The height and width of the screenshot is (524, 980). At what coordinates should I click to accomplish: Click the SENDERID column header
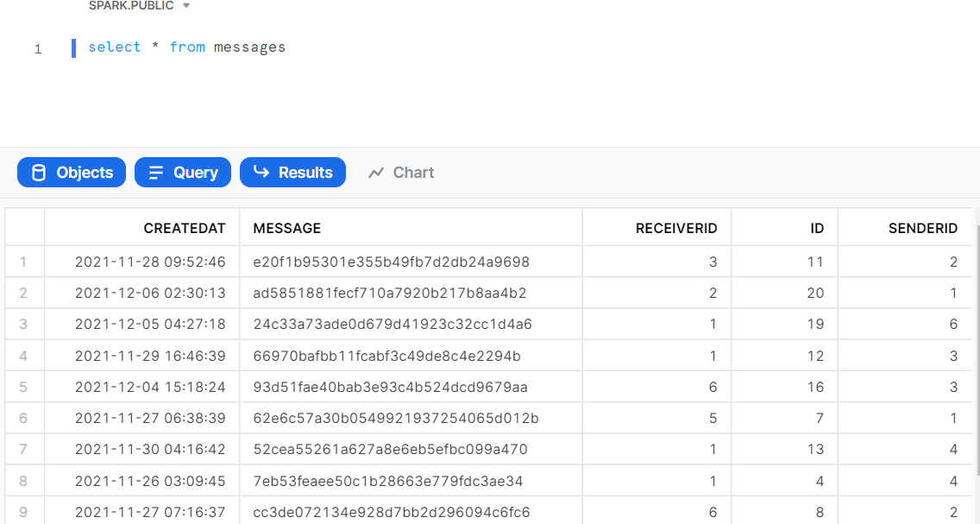coord(905,228)
